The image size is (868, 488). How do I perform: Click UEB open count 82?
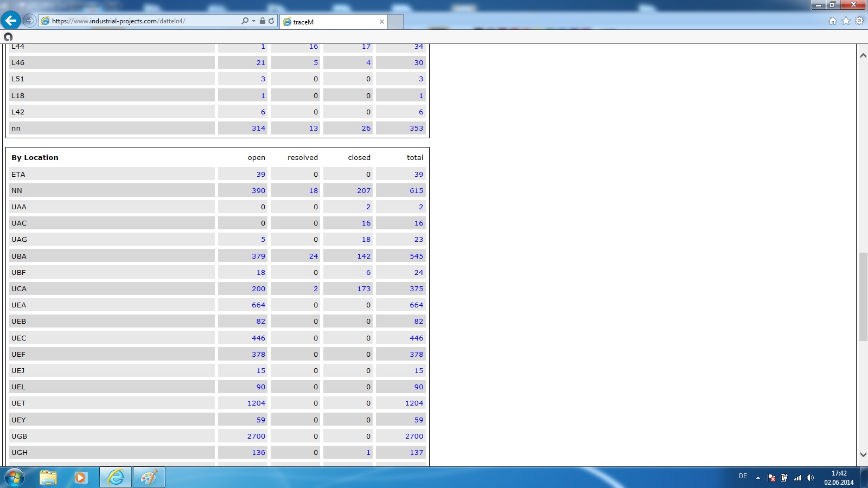(261, 321)
